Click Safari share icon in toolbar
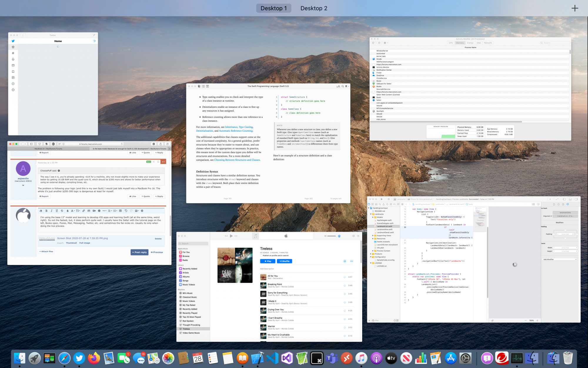The image size is (588, 368). pyautogui.click(x=161, y=144)
